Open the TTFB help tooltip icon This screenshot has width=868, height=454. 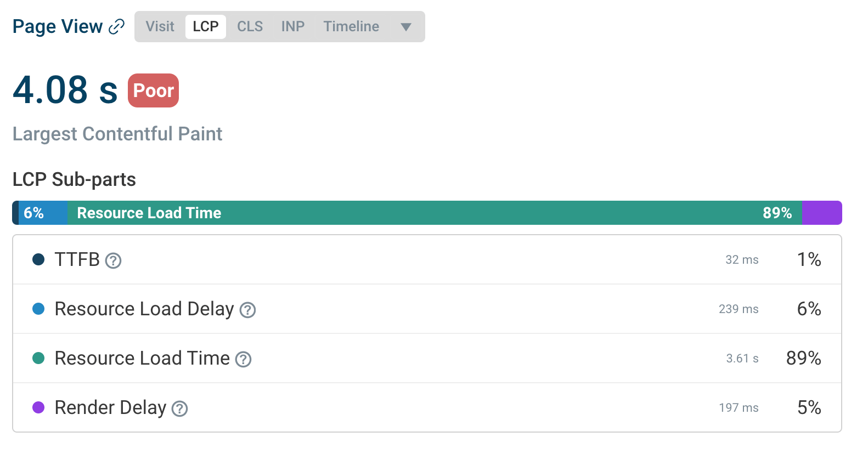114,262
